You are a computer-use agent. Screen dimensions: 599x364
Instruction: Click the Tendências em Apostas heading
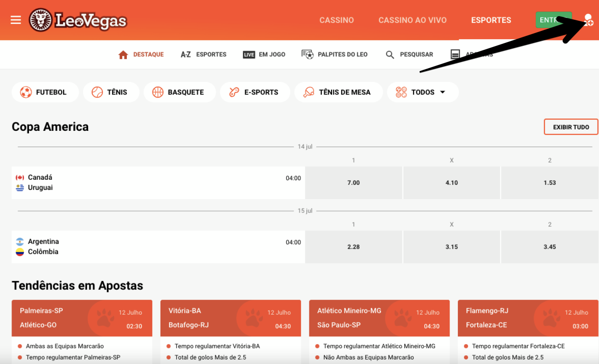77,286
